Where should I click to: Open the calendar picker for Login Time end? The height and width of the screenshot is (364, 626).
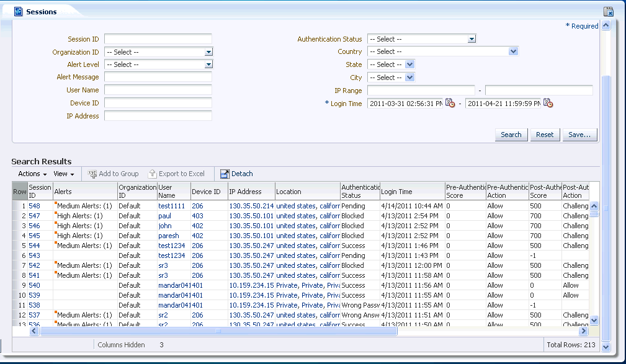[x=547, y=103]
